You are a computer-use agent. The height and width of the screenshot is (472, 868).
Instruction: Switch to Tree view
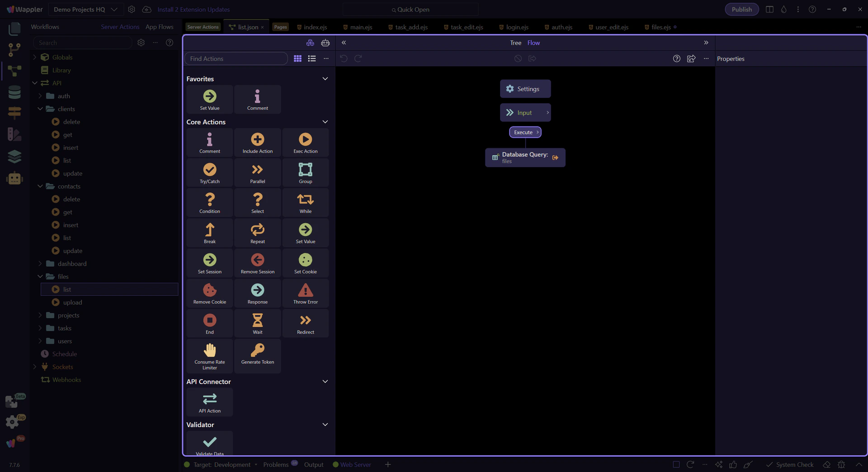[515, 43]
